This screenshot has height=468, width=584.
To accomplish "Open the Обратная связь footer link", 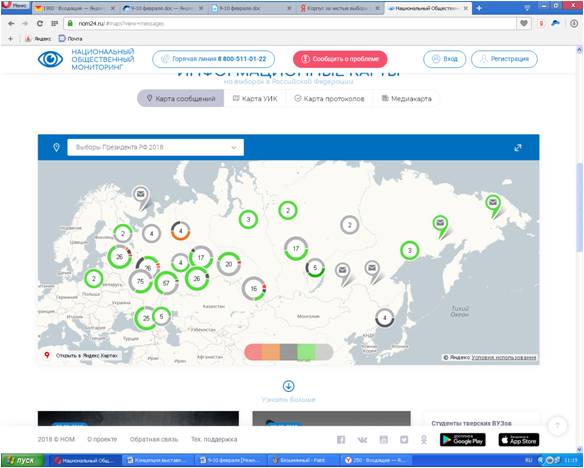I will point(154,439).
